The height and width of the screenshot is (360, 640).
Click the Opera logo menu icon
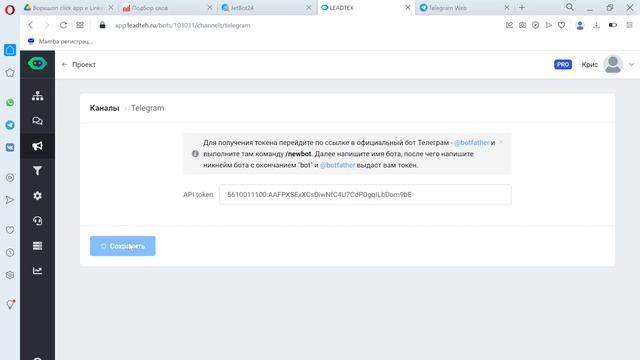click(x=9, y=9)
